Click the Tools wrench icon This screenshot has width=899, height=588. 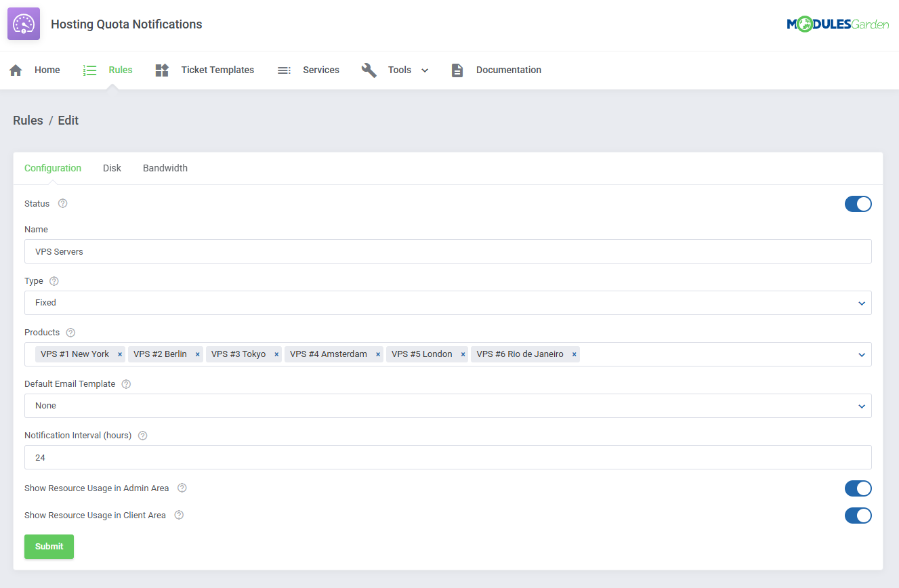pos(369,69)
